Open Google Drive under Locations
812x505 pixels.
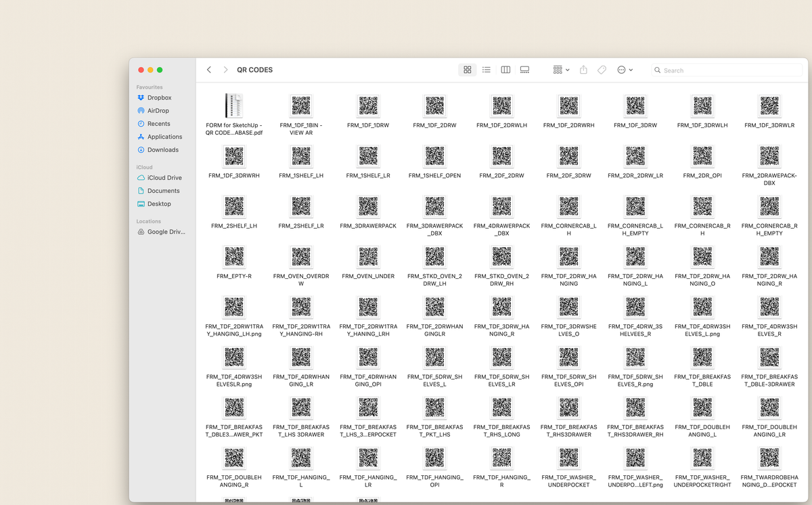165,232
